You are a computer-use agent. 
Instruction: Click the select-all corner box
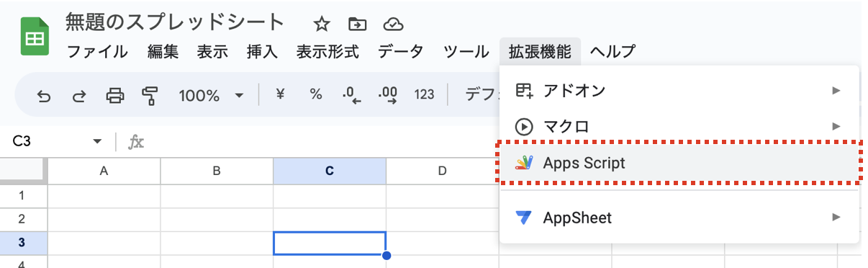23,171
